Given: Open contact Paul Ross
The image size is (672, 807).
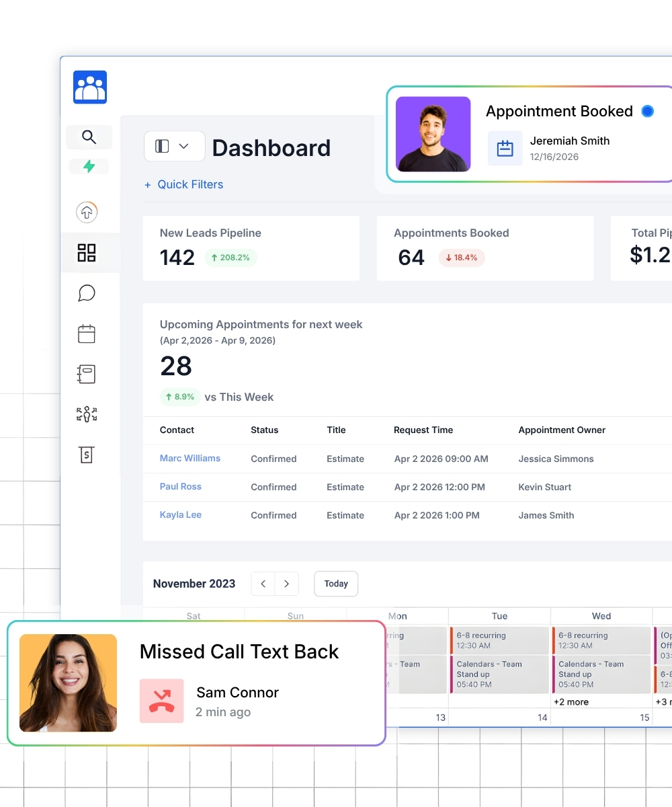Looking at the screenshot, I should pos(181,486).
